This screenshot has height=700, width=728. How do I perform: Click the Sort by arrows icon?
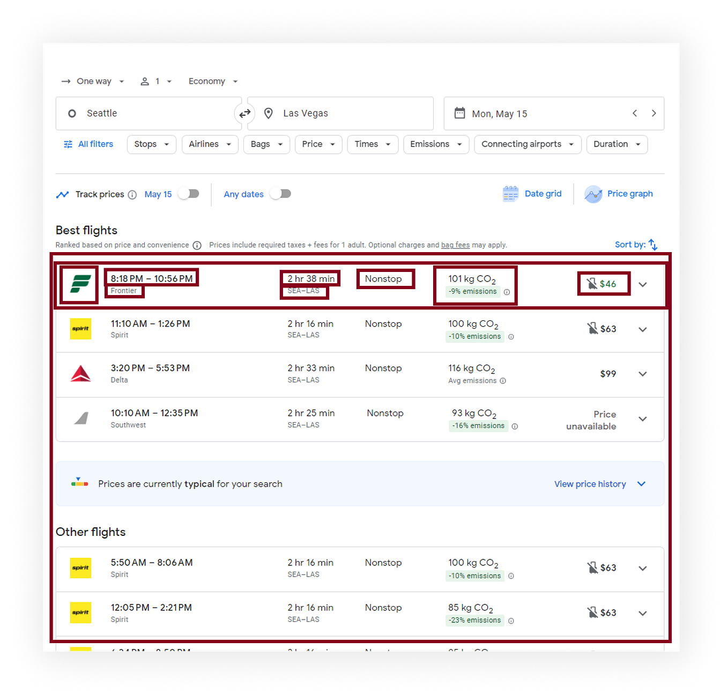coord(653,244)
